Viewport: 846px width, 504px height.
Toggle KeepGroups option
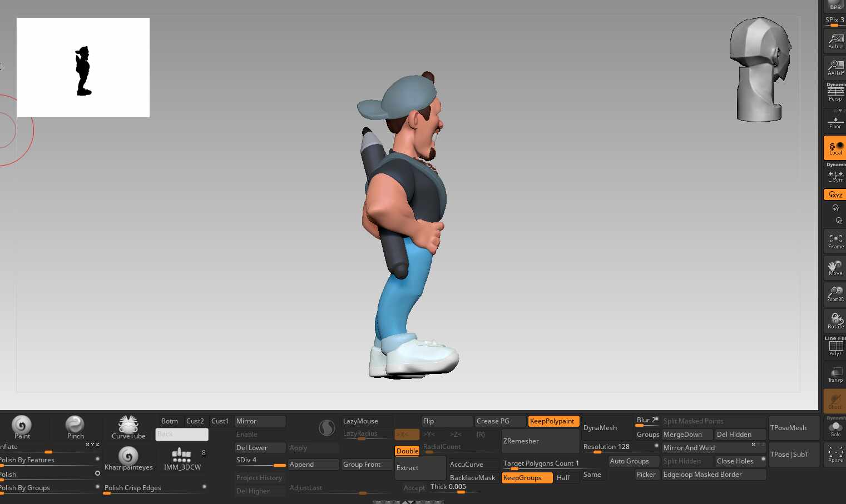527,478
